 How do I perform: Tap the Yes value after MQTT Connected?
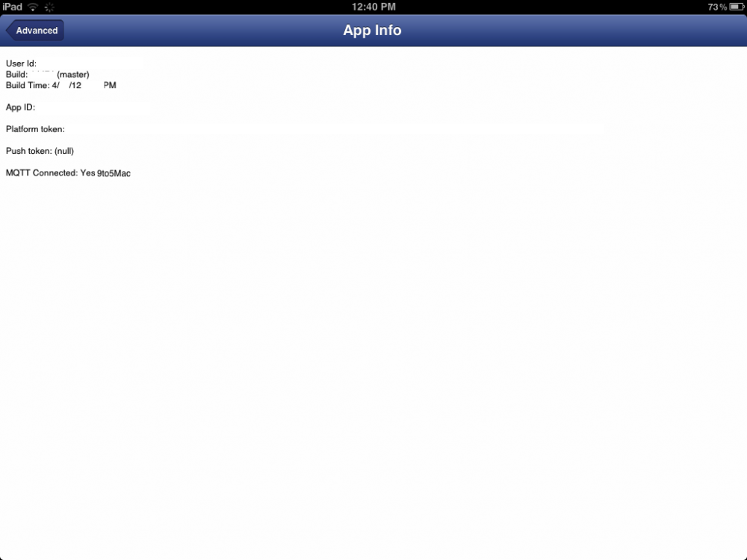[87, 173]
